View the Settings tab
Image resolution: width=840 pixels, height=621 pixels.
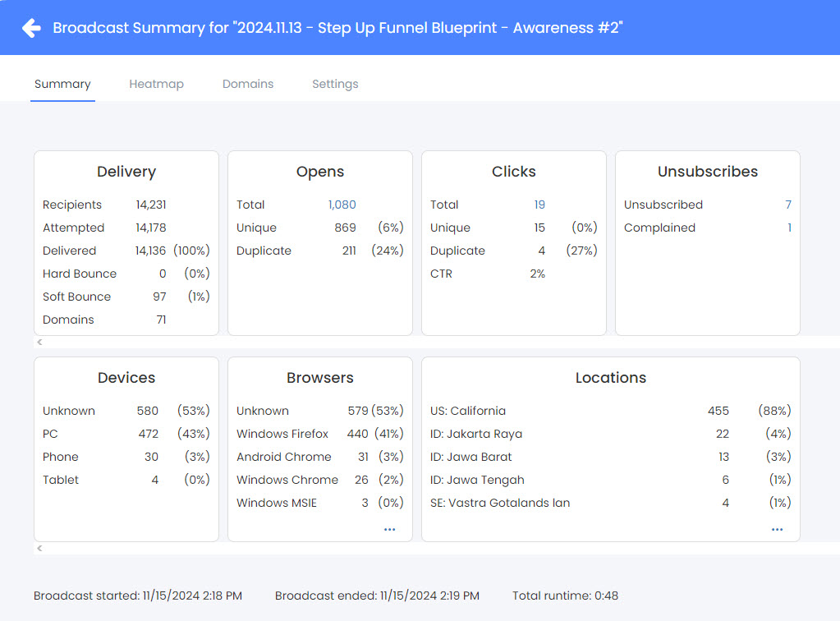point(335,84)
